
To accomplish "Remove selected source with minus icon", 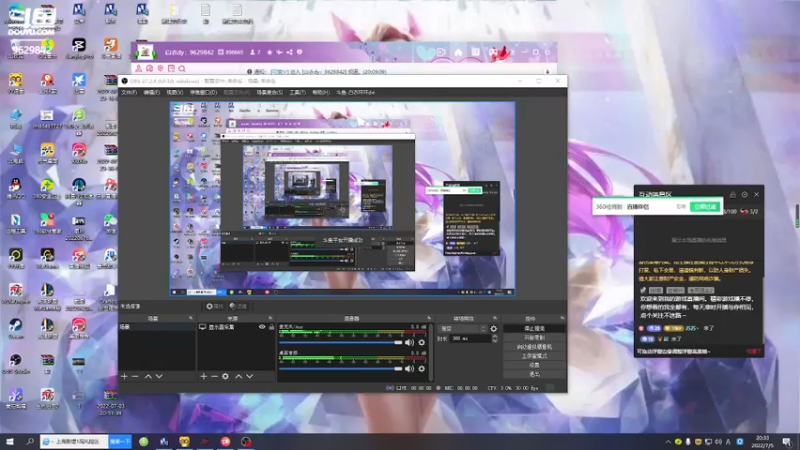I will [x=214, y=376].
